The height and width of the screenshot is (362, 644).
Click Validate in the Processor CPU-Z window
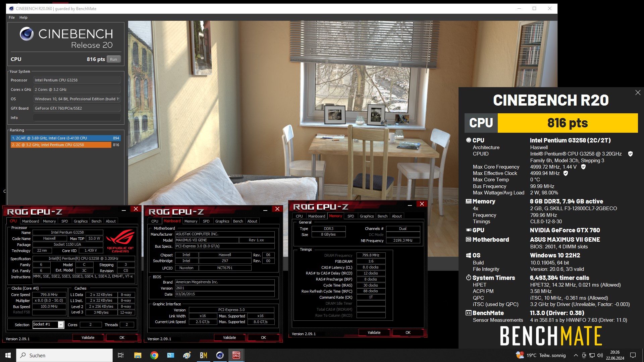pyautogui.click(x=88, y=338)
